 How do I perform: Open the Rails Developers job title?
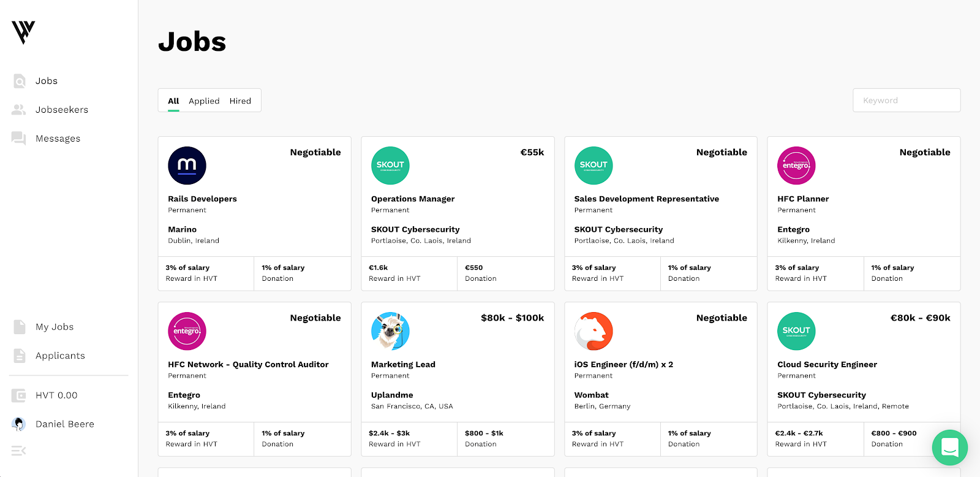pos(202,199)
